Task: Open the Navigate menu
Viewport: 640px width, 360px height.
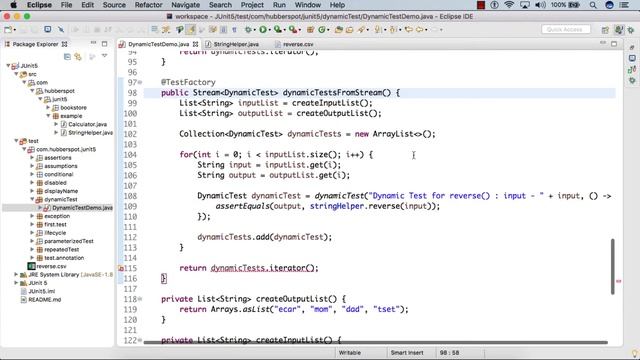Action: tap(186, 5)
